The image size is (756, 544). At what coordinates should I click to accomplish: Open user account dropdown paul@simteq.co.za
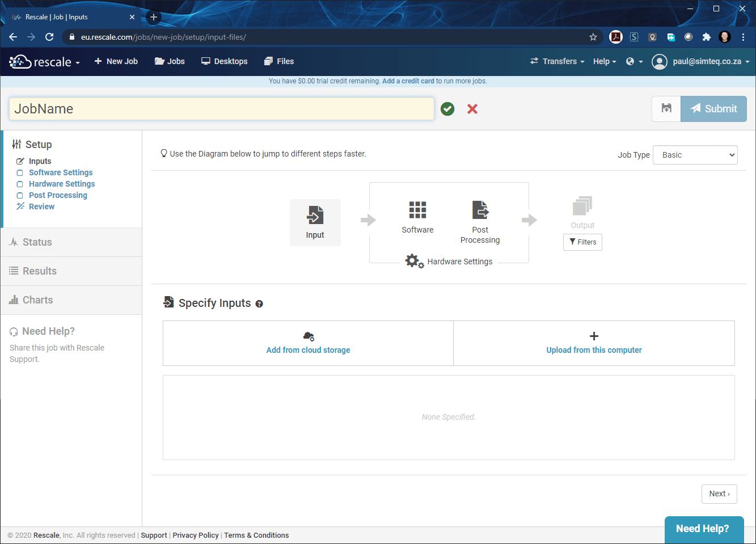coord(700,61)
